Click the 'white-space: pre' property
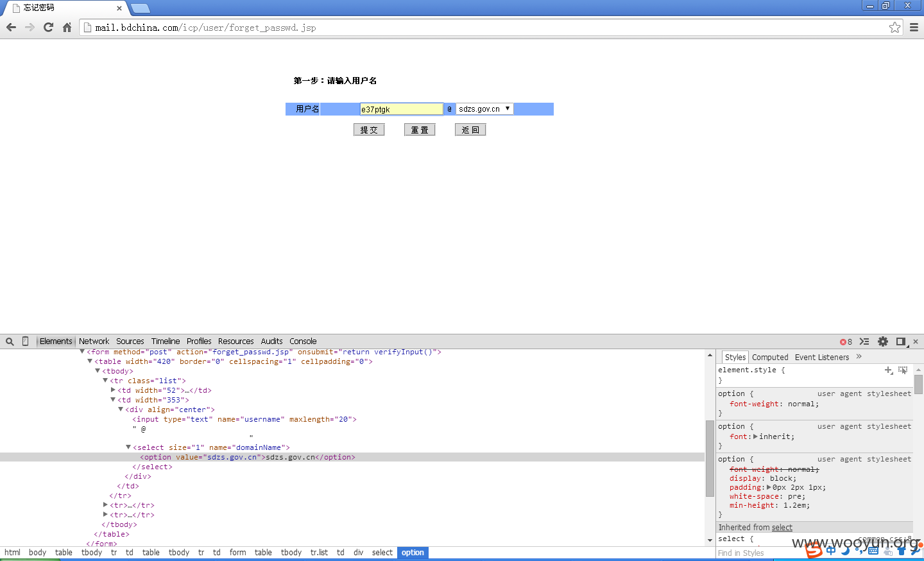924x561 pixels. pyautogui.click(x=767, y=496)
